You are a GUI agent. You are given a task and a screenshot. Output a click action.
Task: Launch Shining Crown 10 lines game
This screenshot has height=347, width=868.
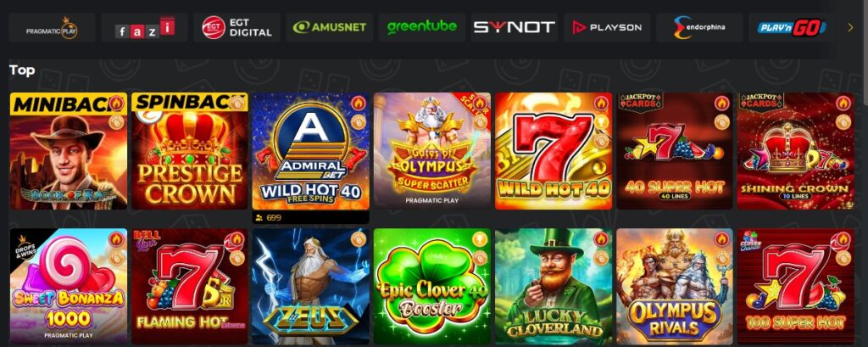coord(795,151)
